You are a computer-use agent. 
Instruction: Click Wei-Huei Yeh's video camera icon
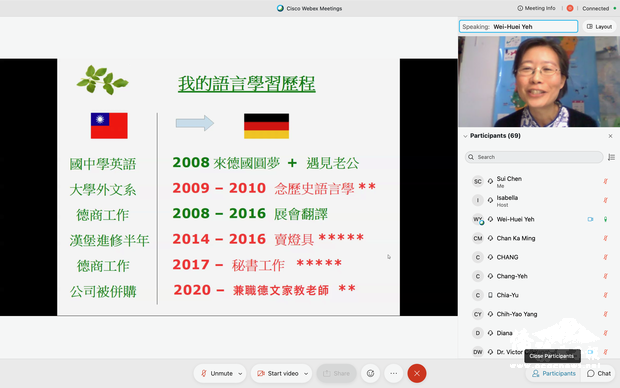pos(590,219)
